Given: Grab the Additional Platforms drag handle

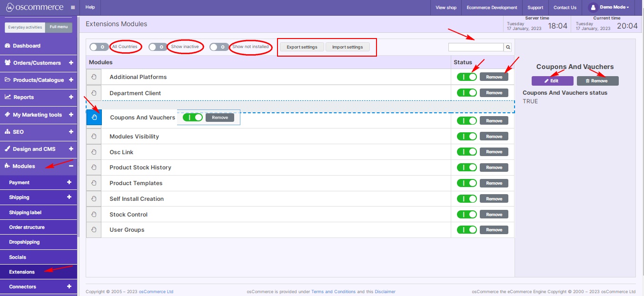Looking at the screenshot, I should (94, 77).
